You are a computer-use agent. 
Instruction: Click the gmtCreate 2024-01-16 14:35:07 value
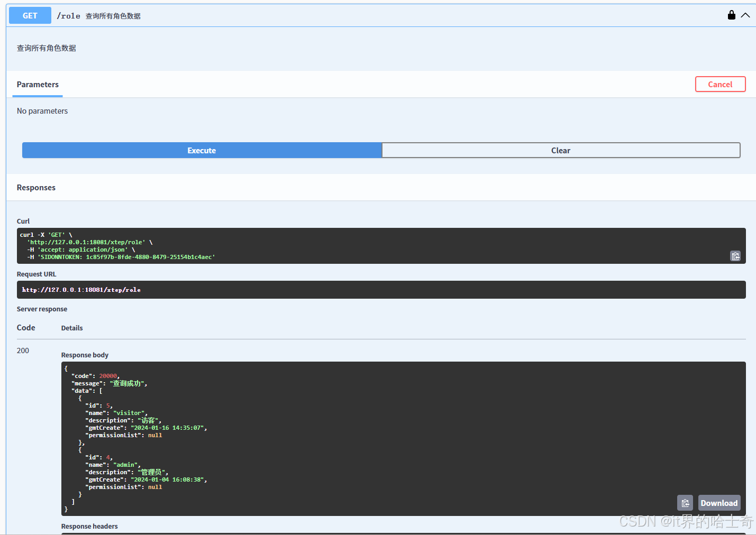click(x=167, y=428)
